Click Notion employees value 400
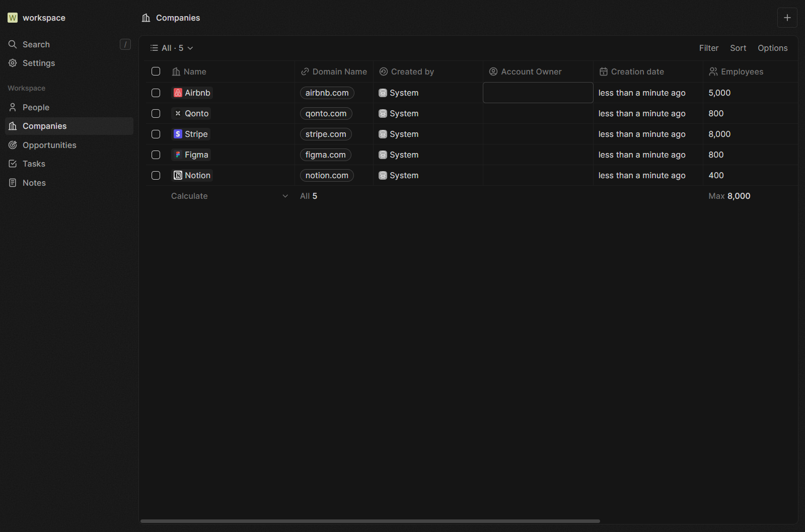This screenshot has width=805, height=532. point(716,175)
